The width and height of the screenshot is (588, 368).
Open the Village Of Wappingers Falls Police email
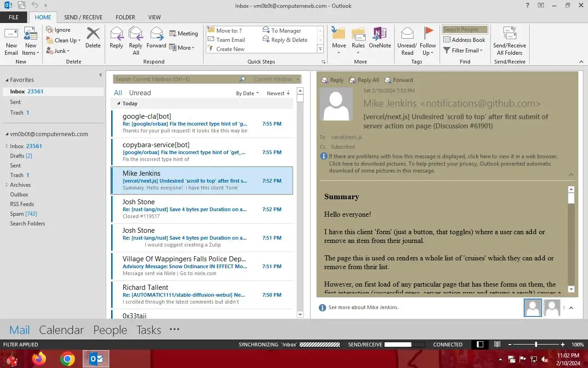click(202, 266)
